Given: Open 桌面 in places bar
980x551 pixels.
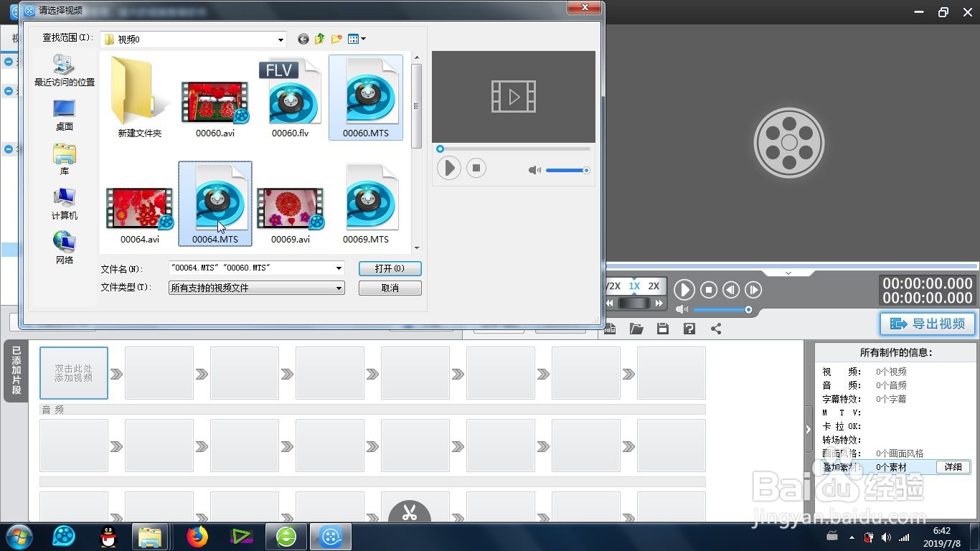Looking at the screenshot, I should tap(65, 115).
